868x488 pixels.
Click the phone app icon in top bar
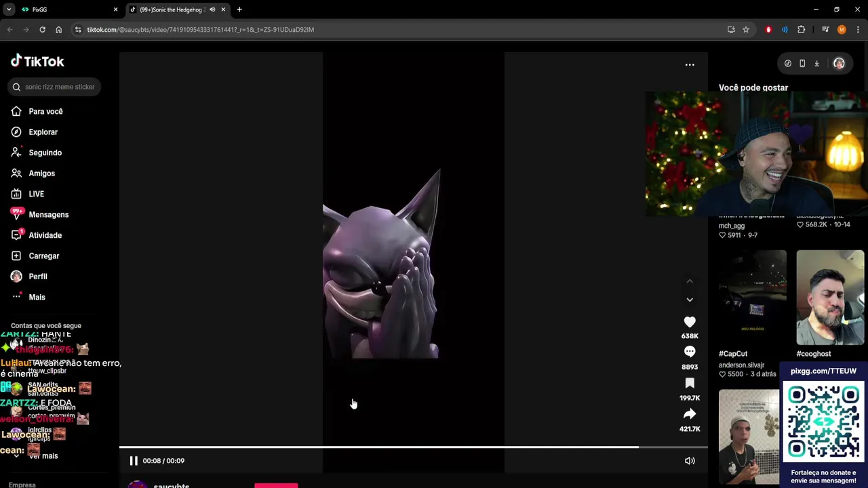(802, 64)
